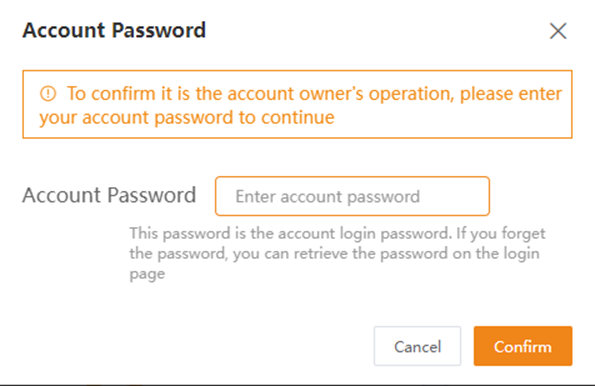Click the text 'your account password to continue'

tap(187, 118)
